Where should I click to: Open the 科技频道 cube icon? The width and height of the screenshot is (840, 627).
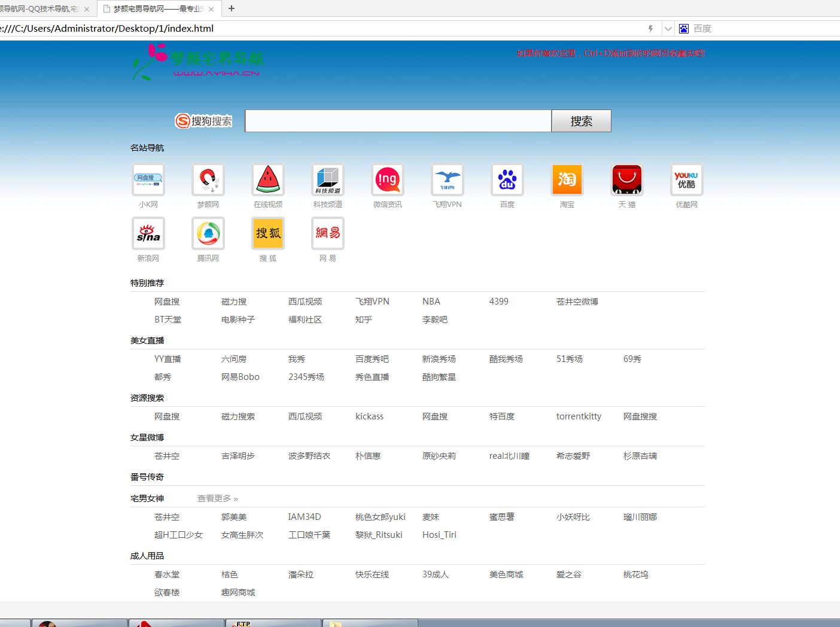[328, 179]
